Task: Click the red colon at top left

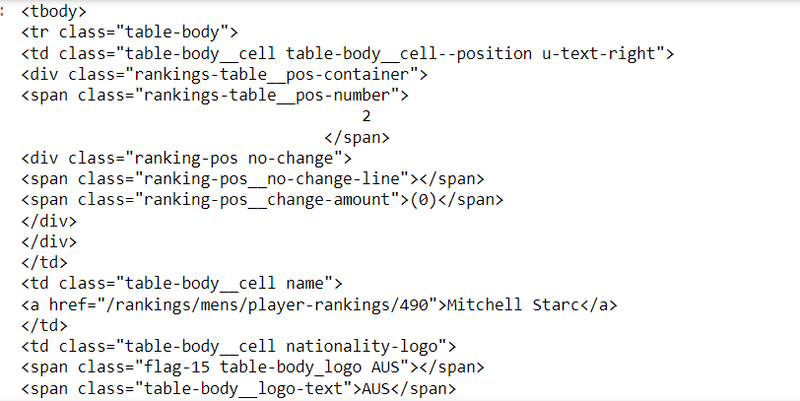Action: [5, 12]
